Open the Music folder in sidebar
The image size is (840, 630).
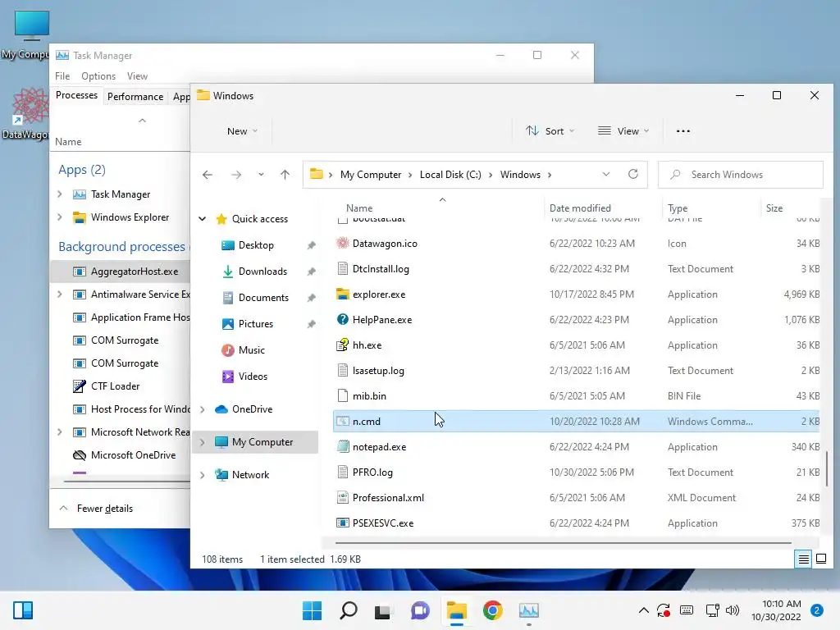pyautogui.click(x=251, y=350)
